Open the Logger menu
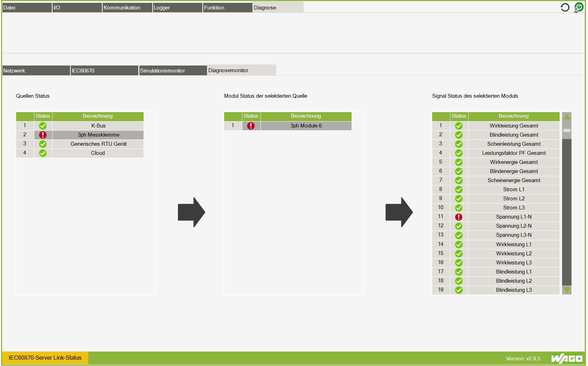 point(178,8)
